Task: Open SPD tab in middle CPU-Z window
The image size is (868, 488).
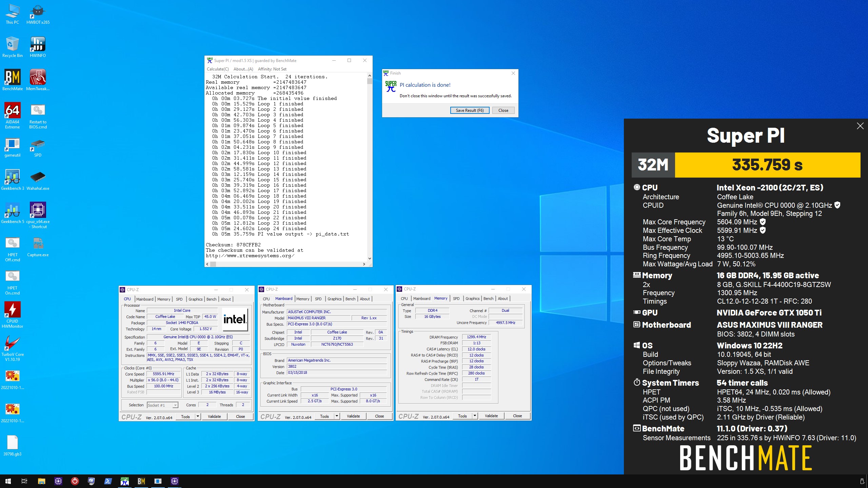Action: click(x=318, y=299)
